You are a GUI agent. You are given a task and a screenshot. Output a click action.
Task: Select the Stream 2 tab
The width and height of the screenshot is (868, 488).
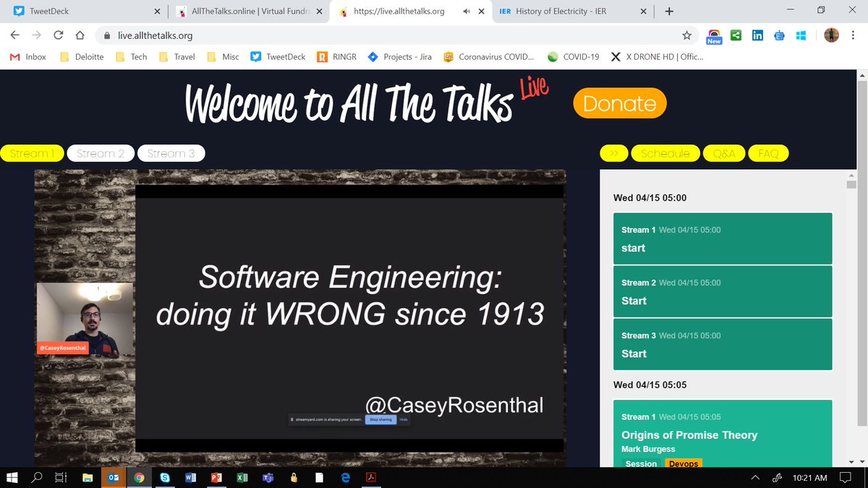[x=100, y=153]
